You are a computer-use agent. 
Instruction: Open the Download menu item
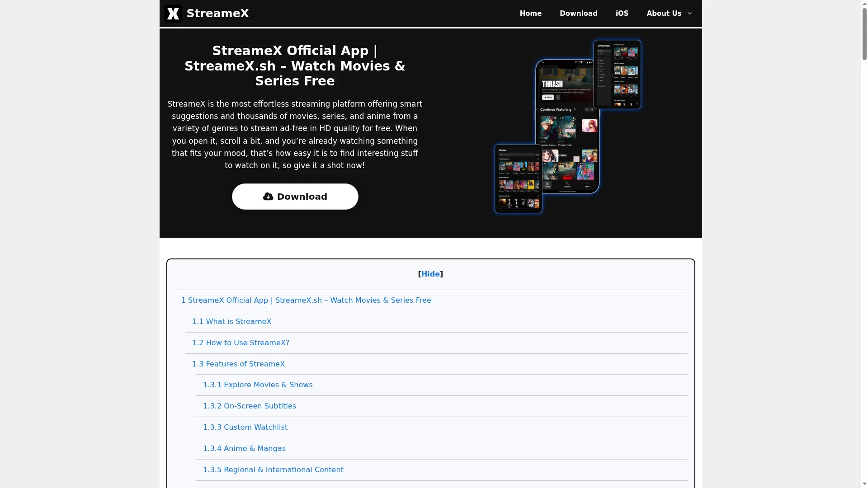[x=578, y=14]
